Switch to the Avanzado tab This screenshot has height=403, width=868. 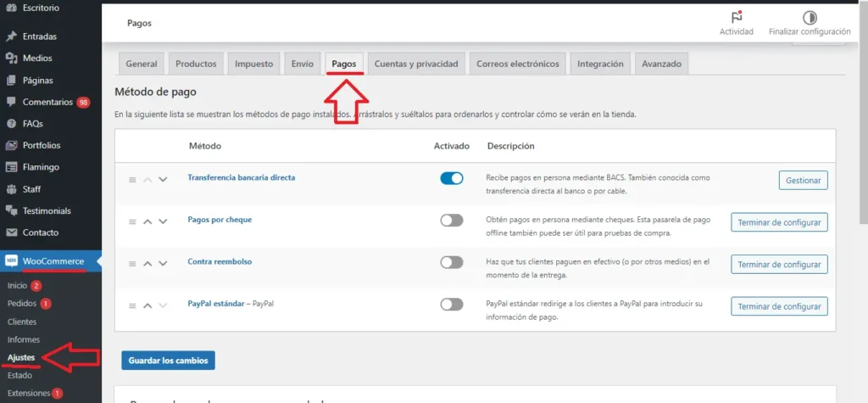tap(661, 64)
